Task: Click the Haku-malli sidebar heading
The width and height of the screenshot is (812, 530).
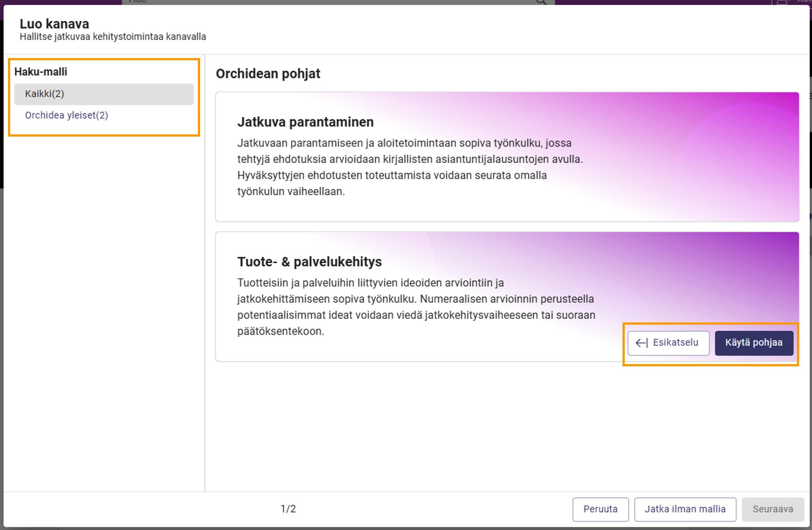Action: (41, 72)
